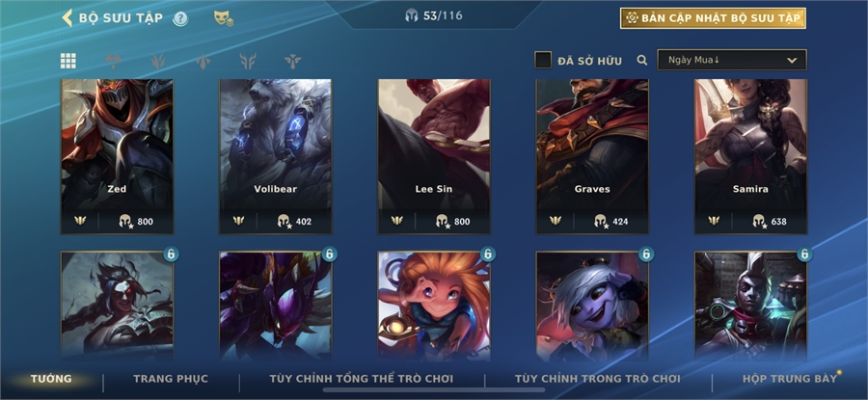
Task: Expand sort options via the chevron arrow
Action: tap(792, 61)
